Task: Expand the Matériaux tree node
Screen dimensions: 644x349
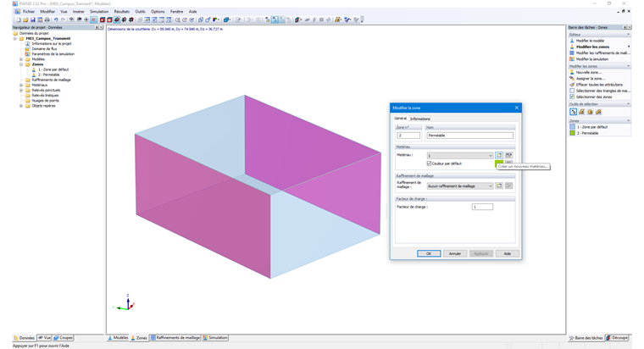Action: [21, 85]
